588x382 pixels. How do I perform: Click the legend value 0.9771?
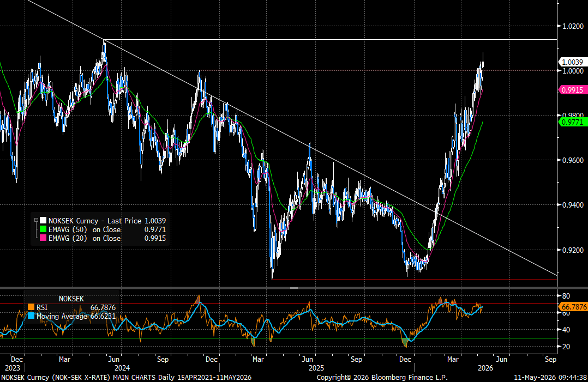click(155, 229)
